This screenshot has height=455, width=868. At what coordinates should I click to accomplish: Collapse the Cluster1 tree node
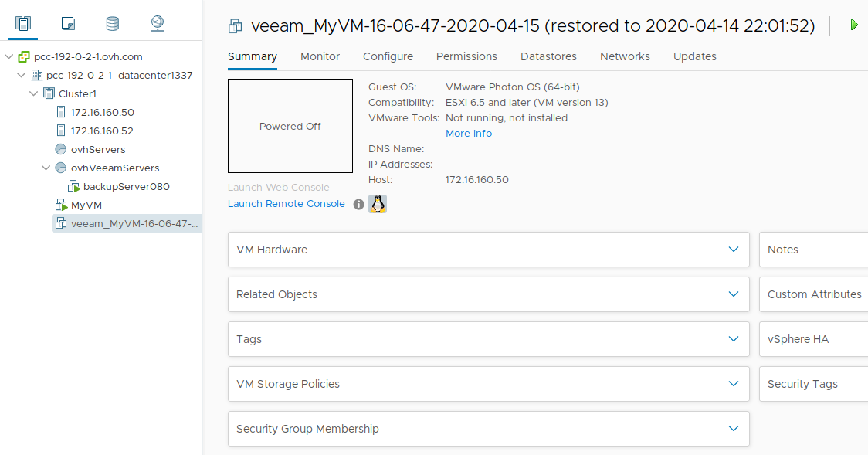tap(33, 93)
